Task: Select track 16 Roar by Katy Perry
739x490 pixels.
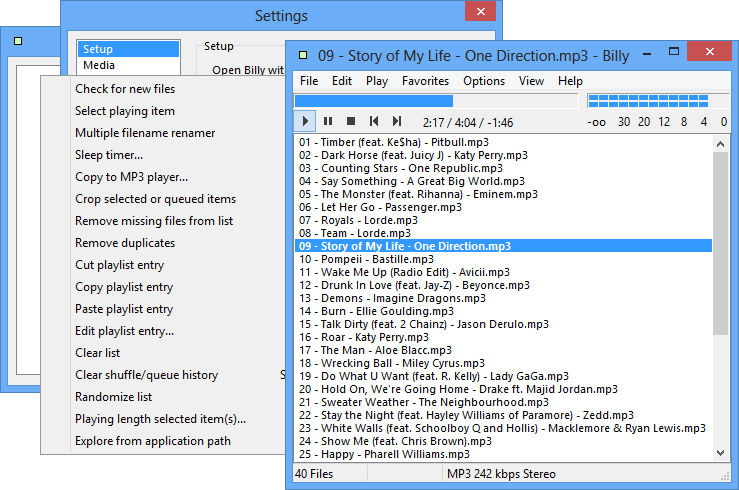Action: point(503,337)
